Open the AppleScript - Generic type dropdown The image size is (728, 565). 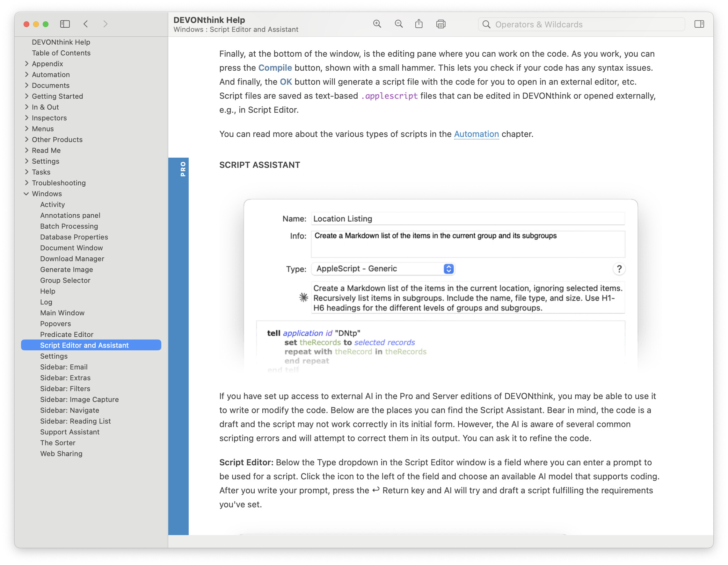[383, 269]
